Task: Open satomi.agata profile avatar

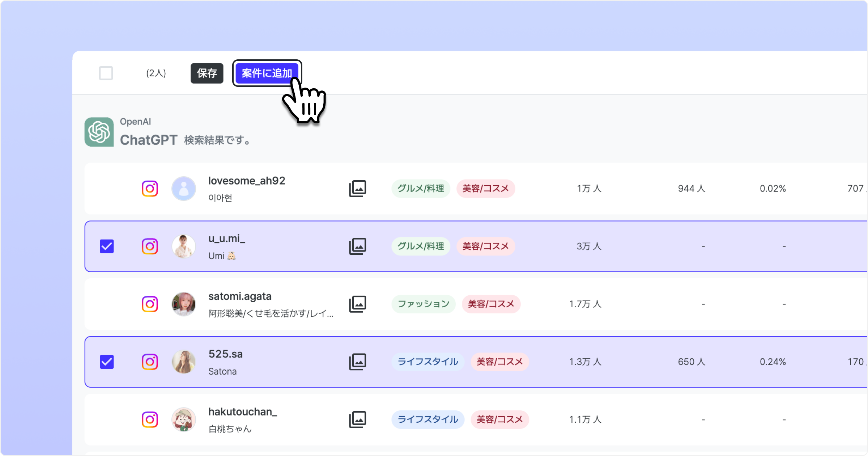Action: point(184,304)
